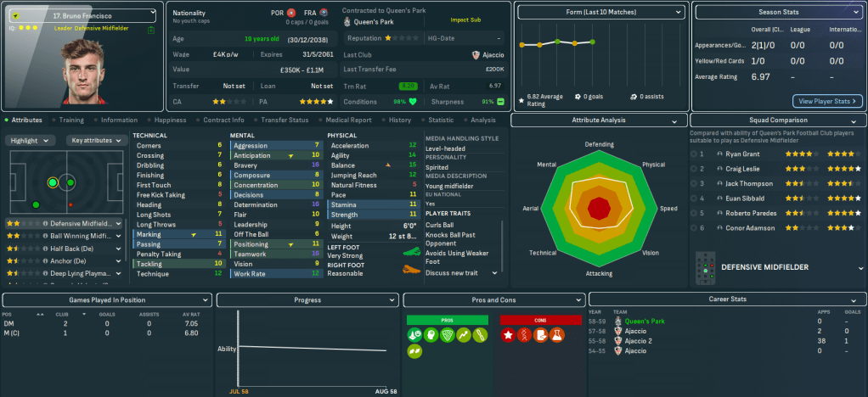Screen dimensions: 868x397
Task: Click the DNA Cons icon
Action: [x=525, y=336]
